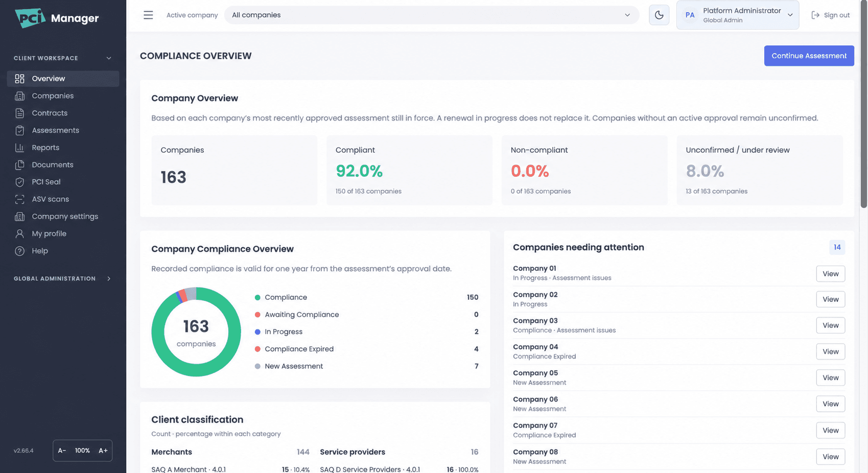Screen dimensions: 868x473
Task: View Company 01 details
Action: pyautogui.click(x=830, y=274)
